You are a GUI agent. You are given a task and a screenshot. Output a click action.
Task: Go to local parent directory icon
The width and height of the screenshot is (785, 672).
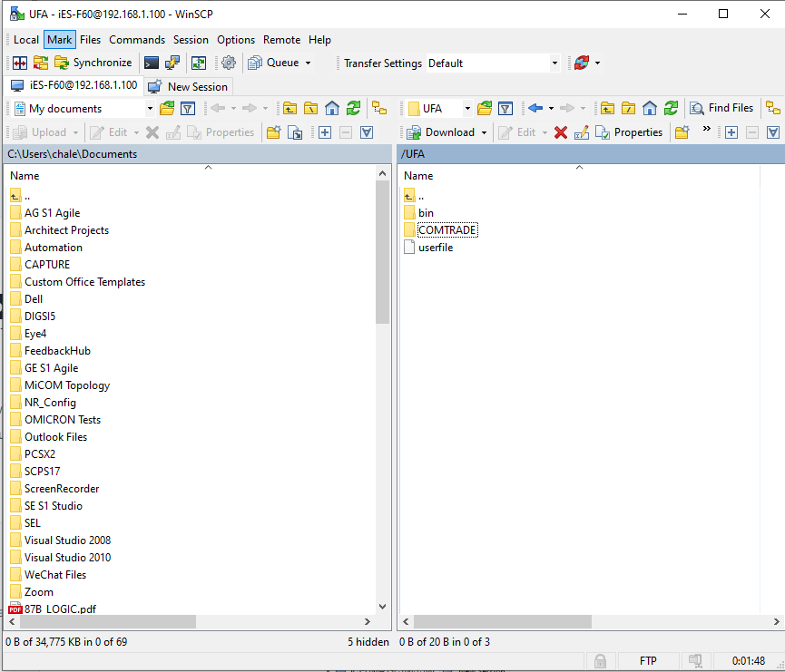289,109
